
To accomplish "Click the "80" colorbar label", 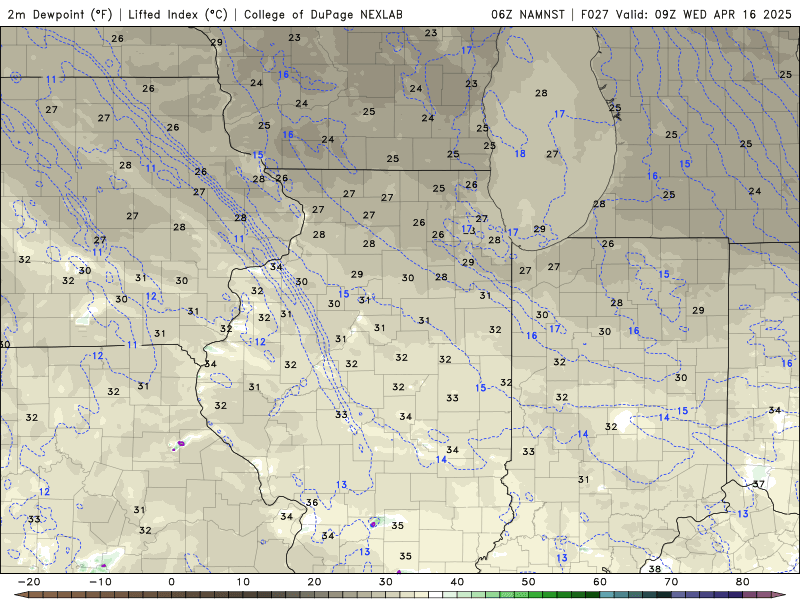I will pos(743,582).
